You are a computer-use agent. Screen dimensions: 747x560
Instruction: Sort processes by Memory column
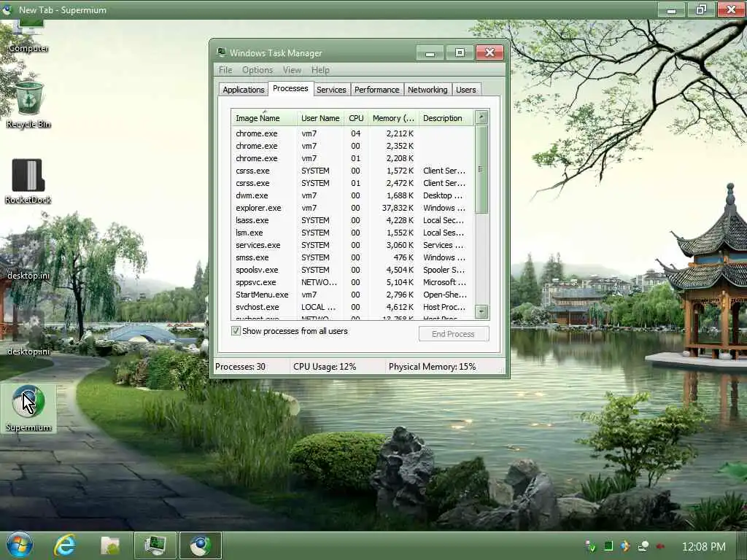393,118
